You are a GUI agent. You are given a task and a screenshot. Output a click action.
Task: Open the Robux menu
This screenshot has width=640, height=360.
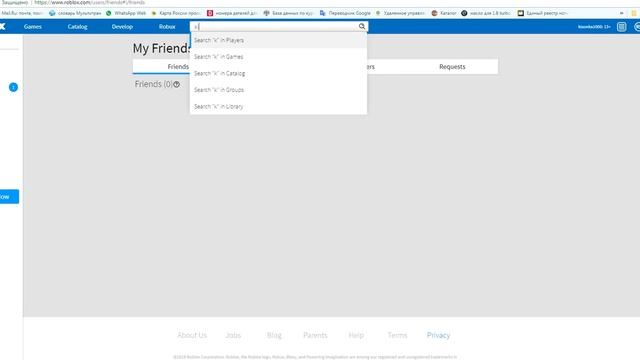pyautogui.click(x=167, y=27)
